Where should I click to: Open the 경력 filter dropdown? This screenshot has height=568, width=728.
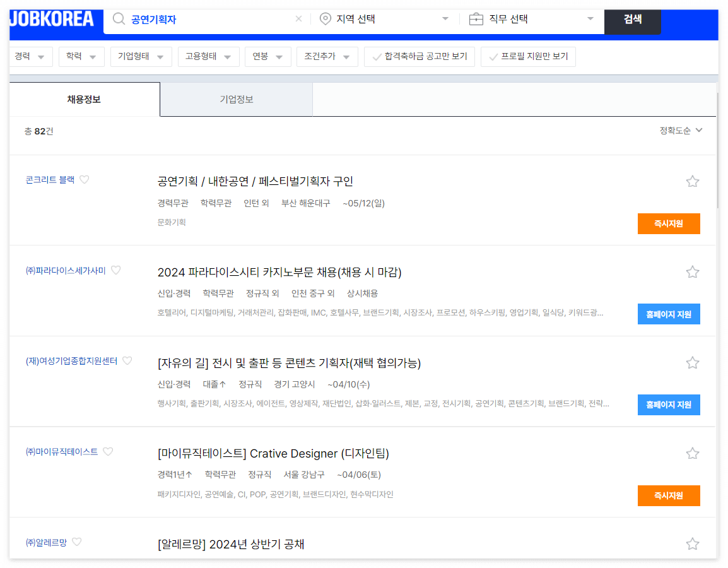[31, 56]
